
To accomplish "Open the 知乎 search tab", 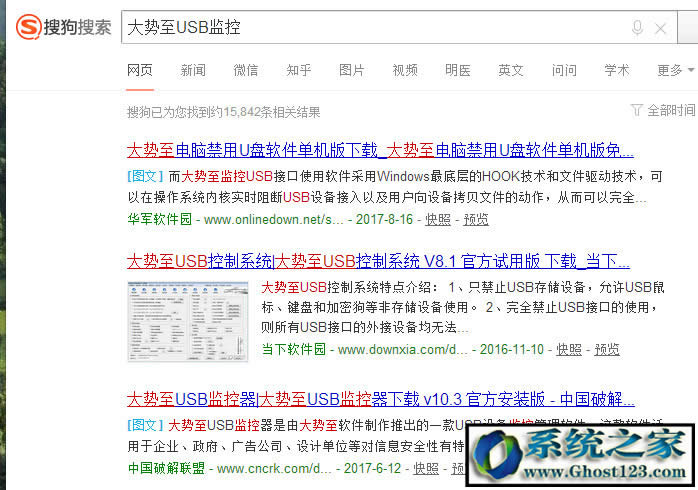I will point(298,70).
